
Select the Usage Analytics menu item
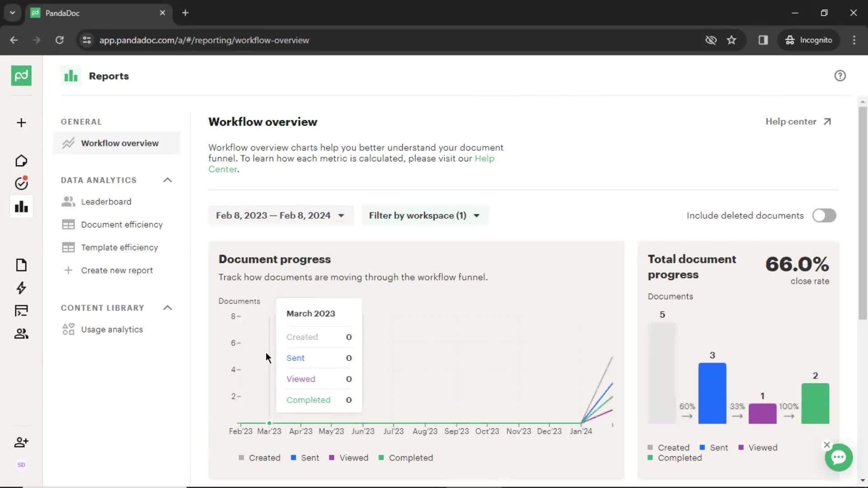(x=112, y=329)
